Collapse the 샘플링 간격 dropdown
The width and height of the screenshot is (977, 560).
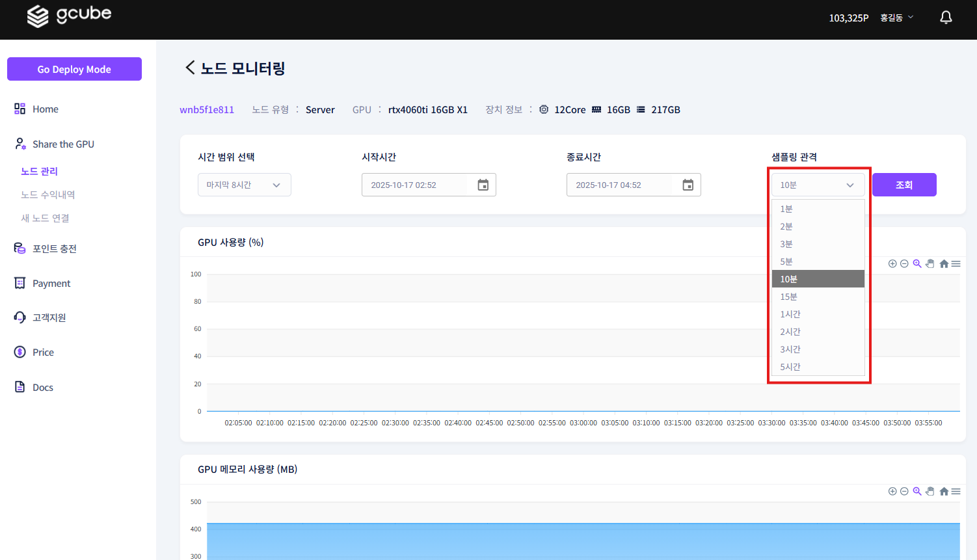coord(817,185)
